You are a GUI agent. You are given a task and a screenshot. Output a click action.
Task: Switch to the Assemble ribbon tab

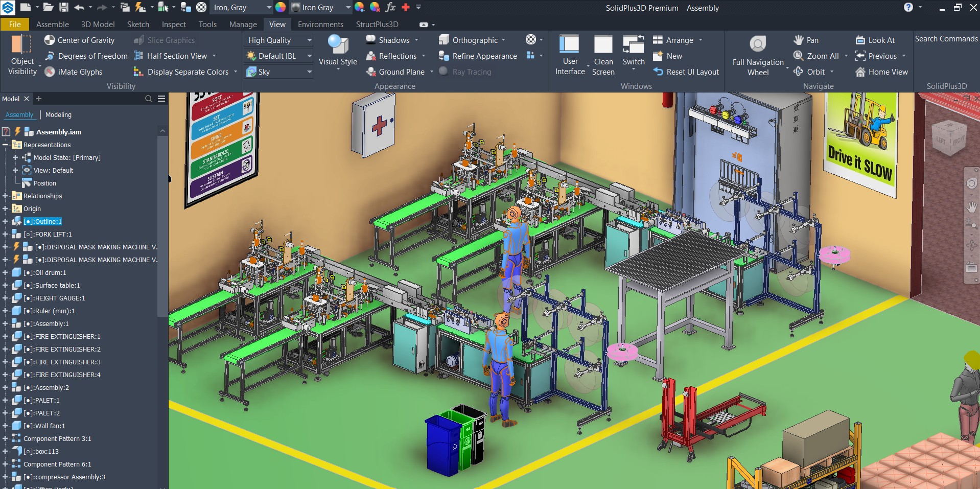(x=53, y=24)
